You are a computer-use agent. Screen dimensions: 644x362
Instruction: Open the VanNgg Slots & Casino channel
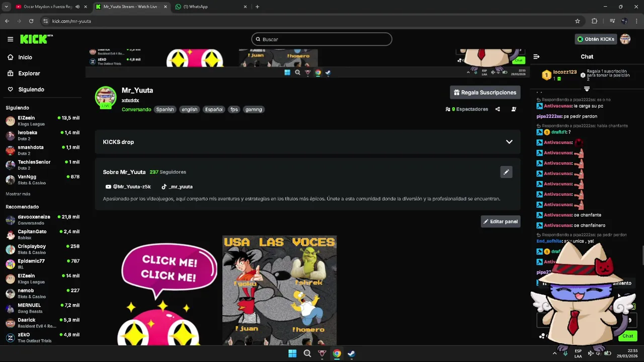(x=42, y=179)
